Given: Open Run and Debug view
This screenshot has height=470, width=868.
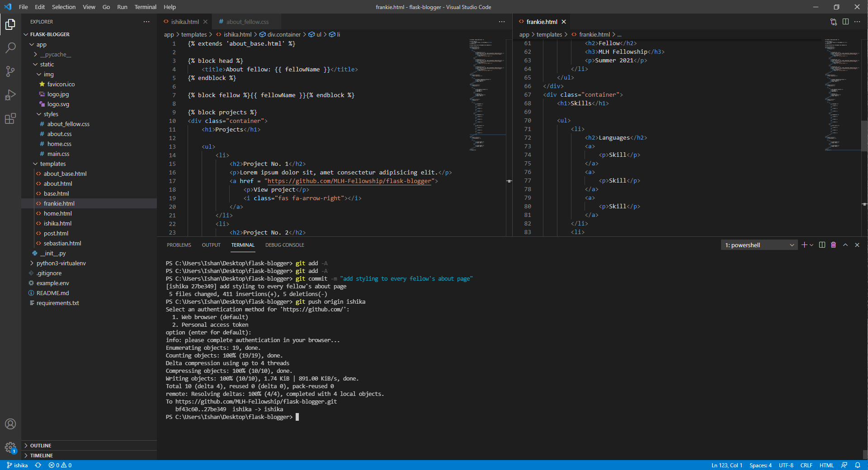Looking at the screenshot, I should (10, 95).
